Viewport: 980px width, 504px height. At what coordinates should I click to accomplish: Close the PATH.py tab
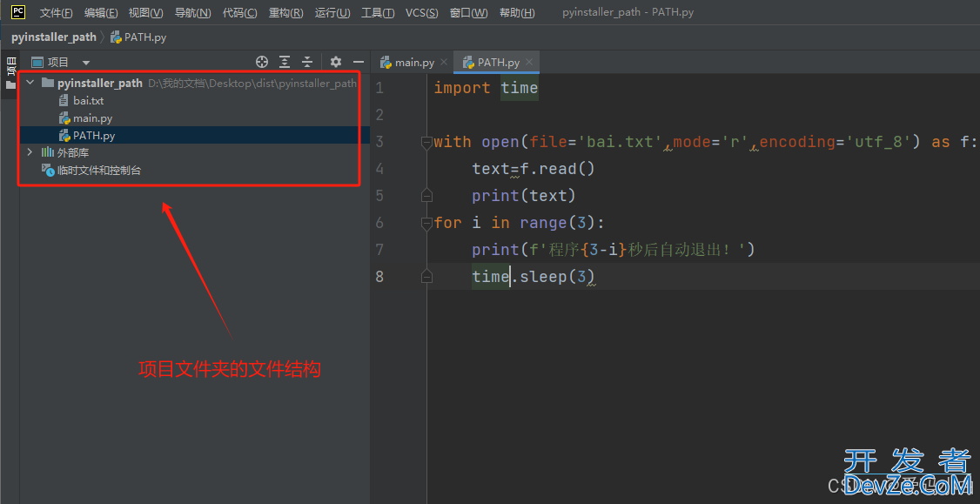pyautogui.click(x=529, y=62)
